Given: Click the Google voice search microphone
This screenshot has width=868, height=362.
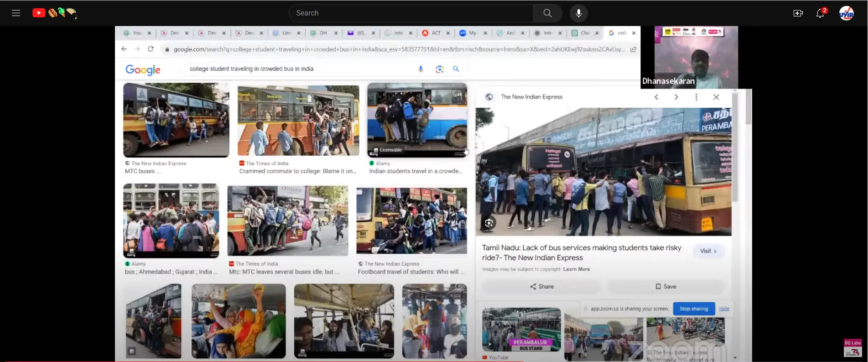Looking at the screenshot, I should pos(421,69).
